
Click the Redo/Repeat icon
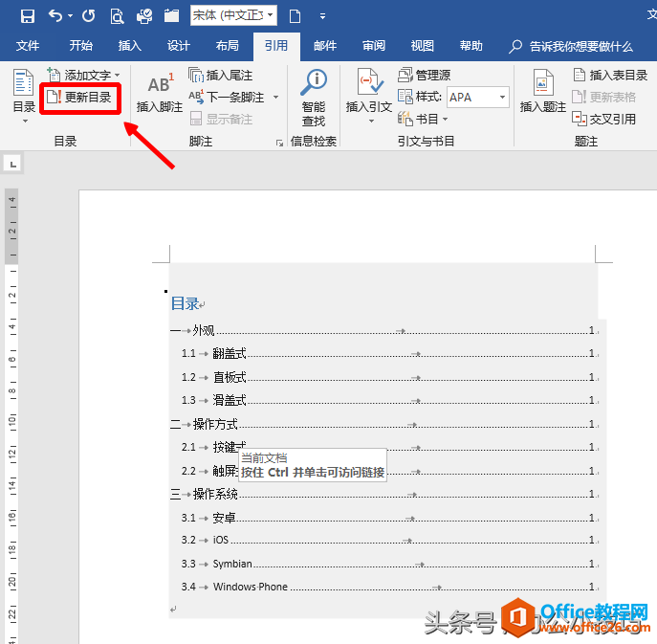(88, 16)
